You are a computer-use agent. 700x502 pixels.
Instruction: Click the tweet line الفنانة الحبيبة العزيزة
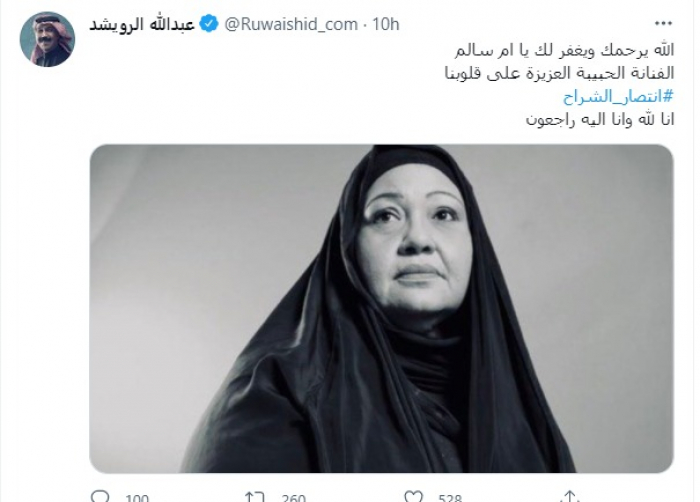point(559,73)
